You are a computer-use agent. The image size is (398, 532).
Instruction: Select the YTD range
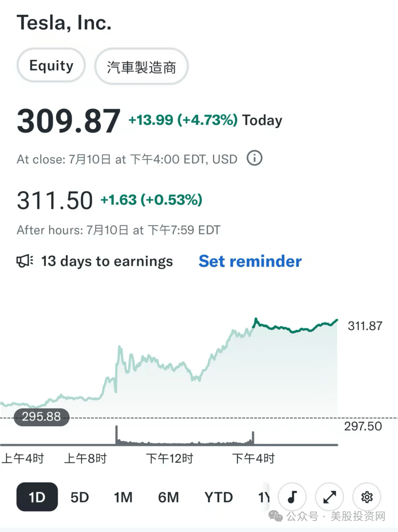[219, 497]
